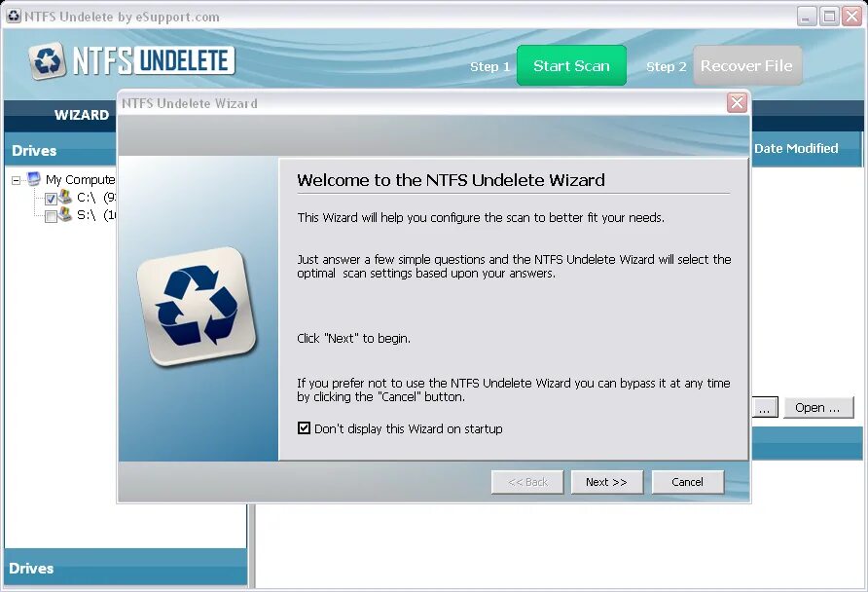Click the disabled Back button
The height and width of the screenshot is (592, 868).
[x=527, y=482]
